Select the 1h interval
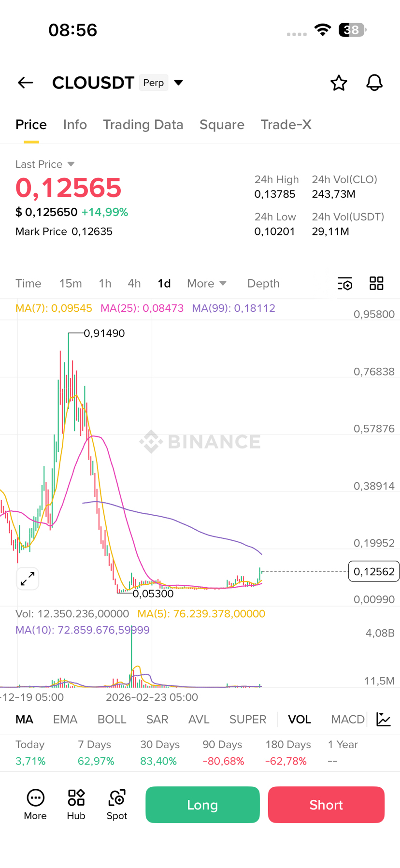The height and width of the screenshot is (868, 400). [105, 283]
